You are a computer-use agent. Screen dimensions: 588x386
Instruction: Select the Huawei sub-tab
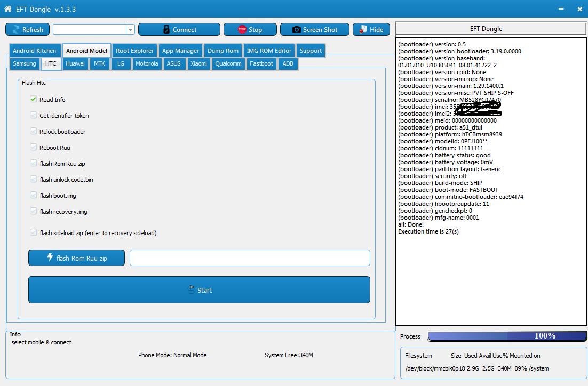coord(75,63)
